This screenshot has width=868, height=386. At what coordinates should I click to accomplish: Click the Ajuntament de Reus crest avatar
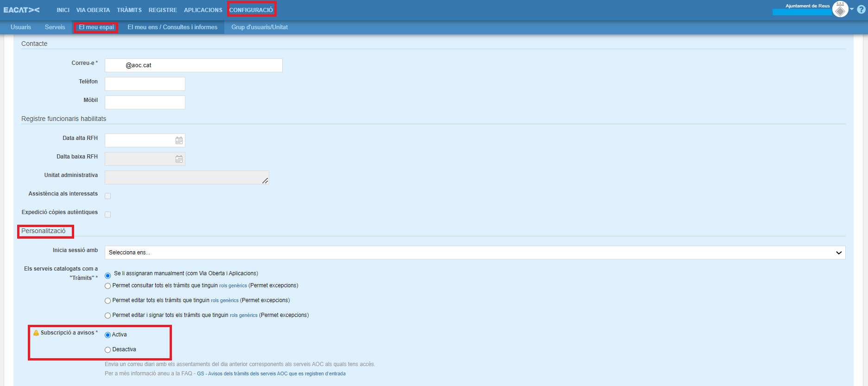click(x=840, y=9)
